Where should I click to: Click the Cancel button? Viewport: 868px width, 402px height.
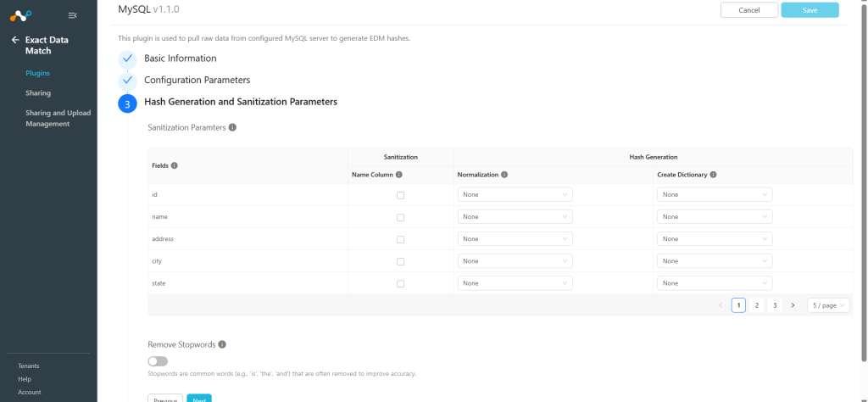[x=749, y=10]
